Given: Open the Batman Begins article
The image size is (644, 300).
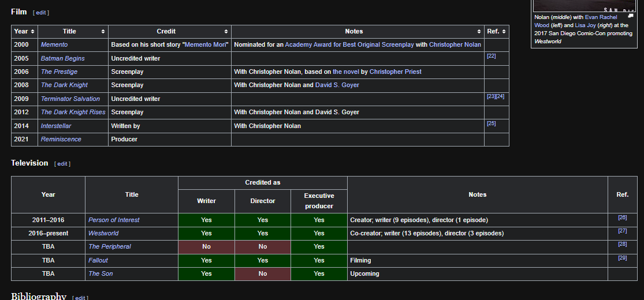Looking at the screenshot, I should tap(62, 58).
